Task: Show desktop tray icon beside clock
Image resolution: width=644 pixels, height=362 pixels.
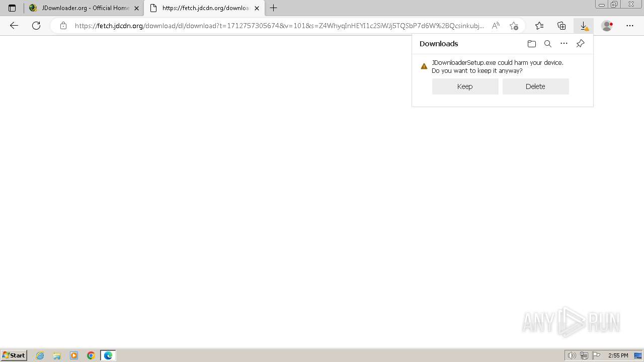Action: coord(638,355)
